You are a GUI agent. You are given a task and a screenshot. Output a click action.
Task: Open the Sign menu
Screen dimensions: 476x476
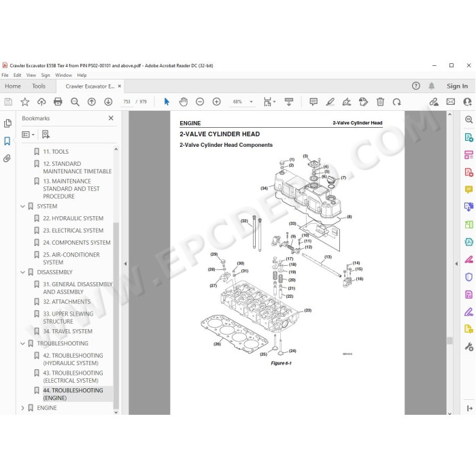click(x=46, y=75)
